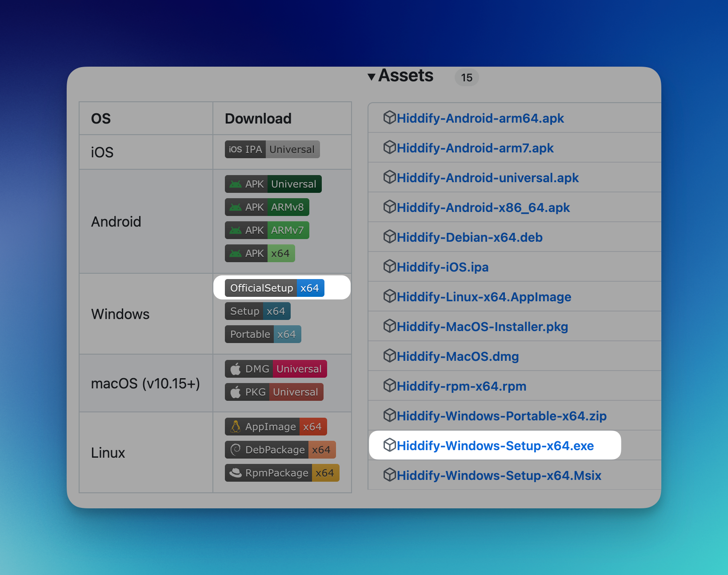Click the package icon next to Hiddify-iOS.ipa
Screen dimensions: 728x575
pyautogui.click(x=389, y=267)
